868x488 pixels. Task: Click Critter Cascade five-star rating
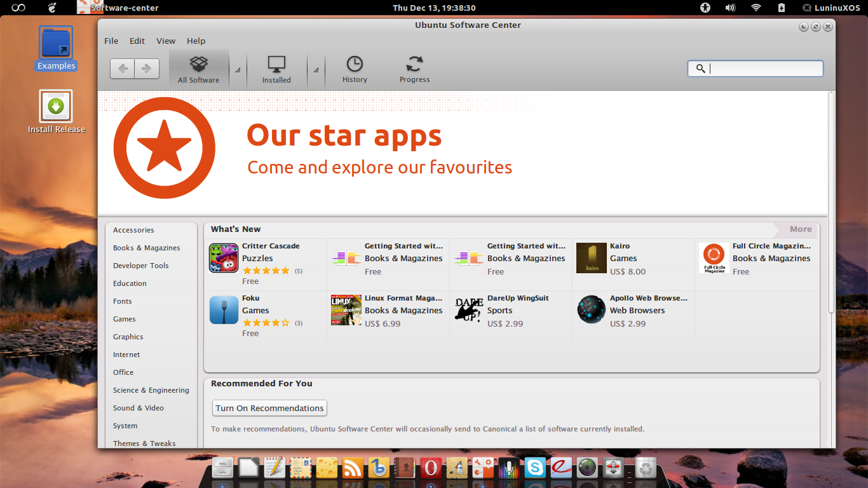(266, 271)
